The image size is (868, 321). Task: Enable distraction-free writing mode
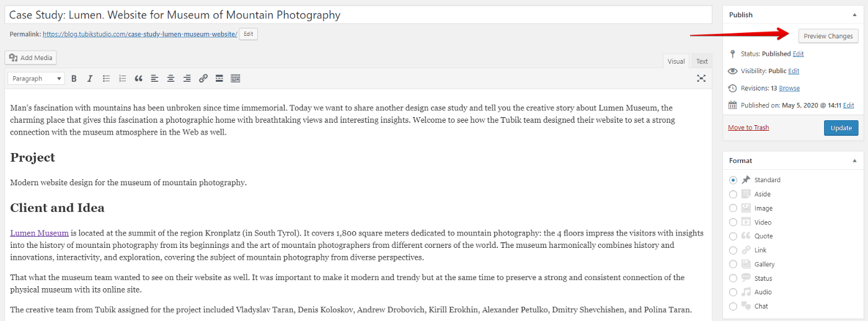coord(701,79)
